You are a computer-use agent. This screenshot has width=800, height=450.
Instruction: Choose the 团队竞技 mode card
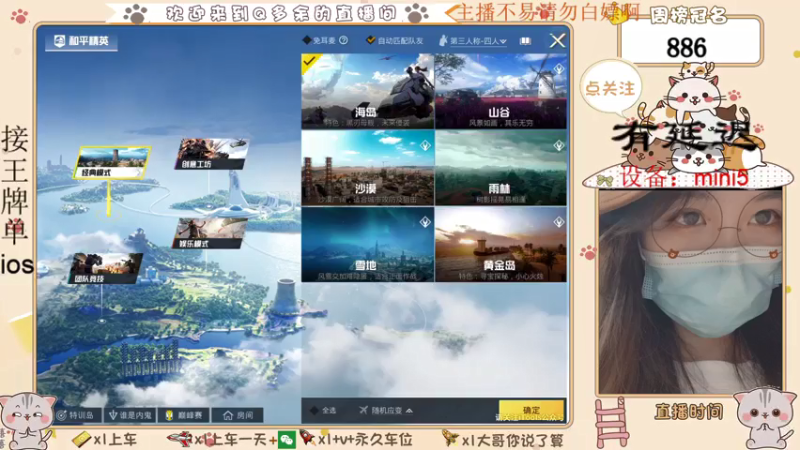point(106,268)
